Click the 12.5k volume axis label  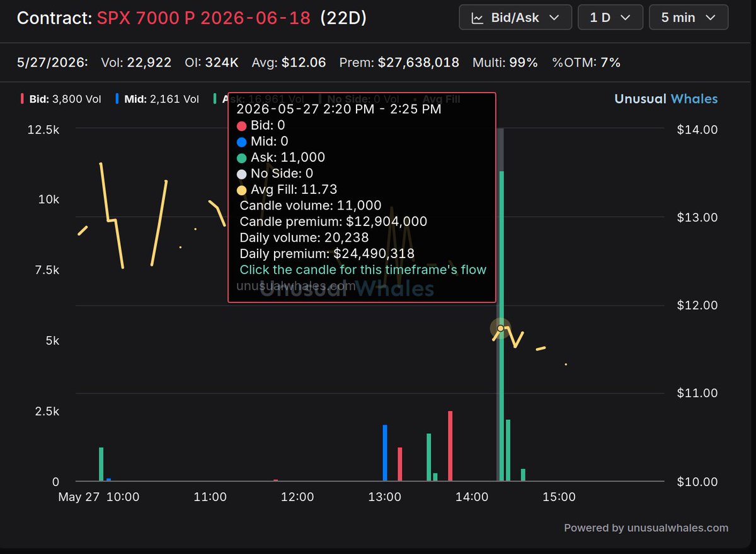click(45, 129)
